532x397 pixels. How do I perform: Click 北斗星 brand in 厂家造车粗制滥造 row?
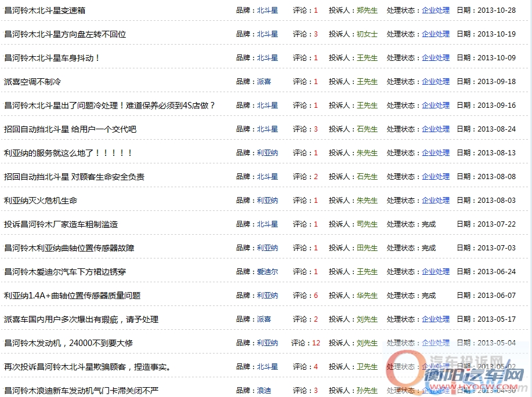tap(267, 224)
